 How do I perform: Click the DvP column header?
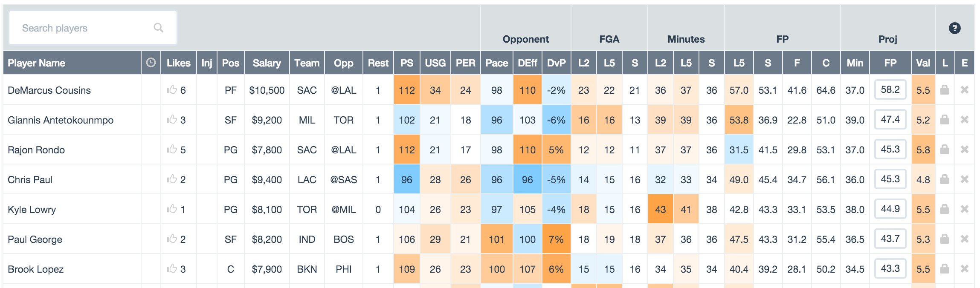pos(556,63)
